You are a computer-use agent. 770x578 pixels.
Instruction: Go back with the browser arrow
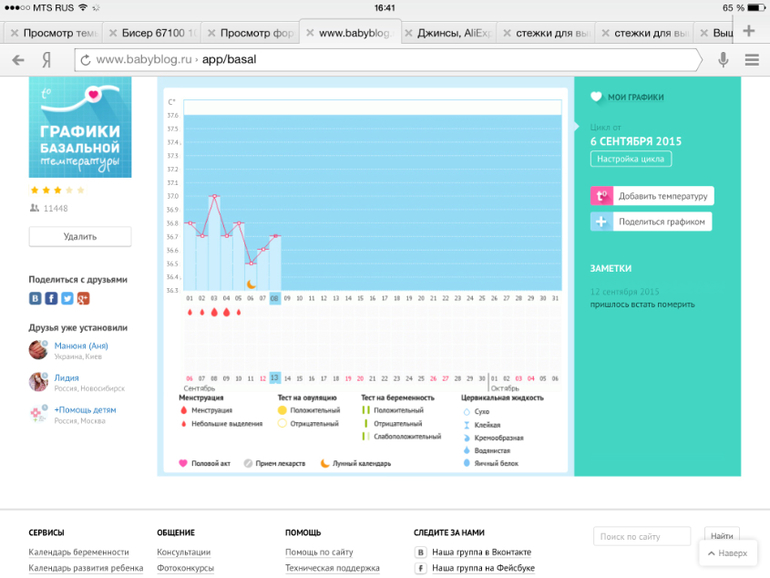(x=18, y=60)
